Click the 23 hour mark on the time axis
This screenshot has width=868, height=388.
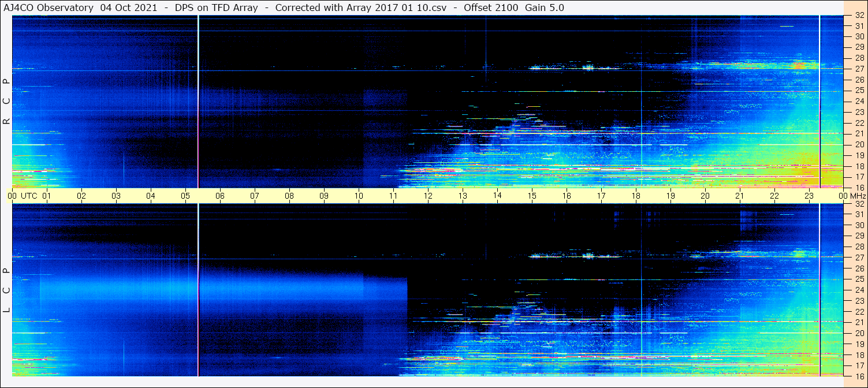[809, 196]
